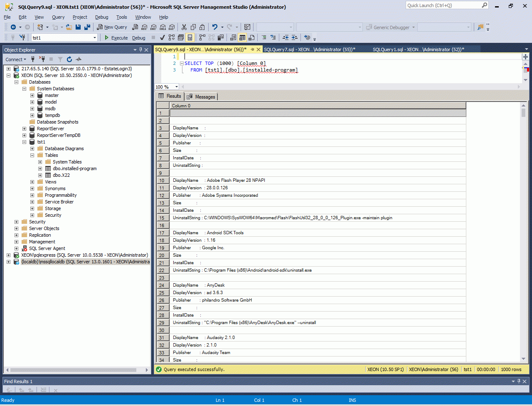532x406 pixels.
Task: Switch to the Messages tab
Action: coord(202,97)
